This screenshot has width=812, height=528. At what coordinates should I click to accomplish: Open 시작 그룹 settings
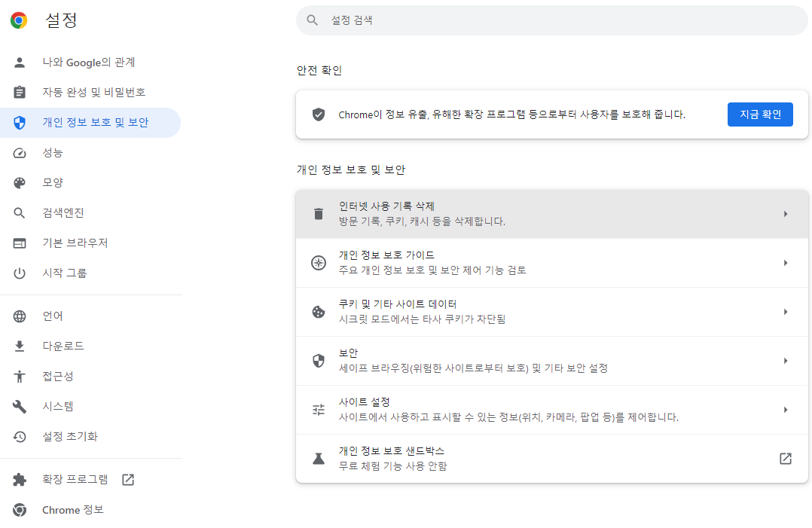point(90,273)
